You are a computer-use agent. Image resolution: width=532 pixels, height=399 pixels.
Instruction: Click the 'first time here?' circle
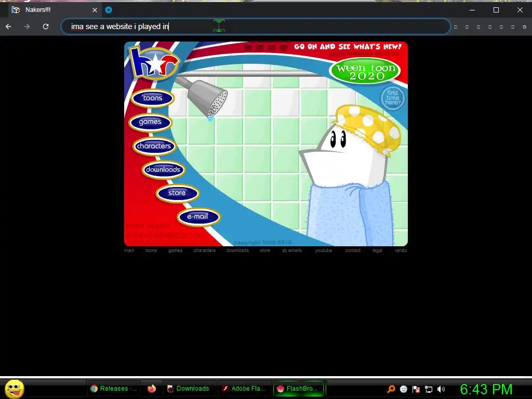393,98
